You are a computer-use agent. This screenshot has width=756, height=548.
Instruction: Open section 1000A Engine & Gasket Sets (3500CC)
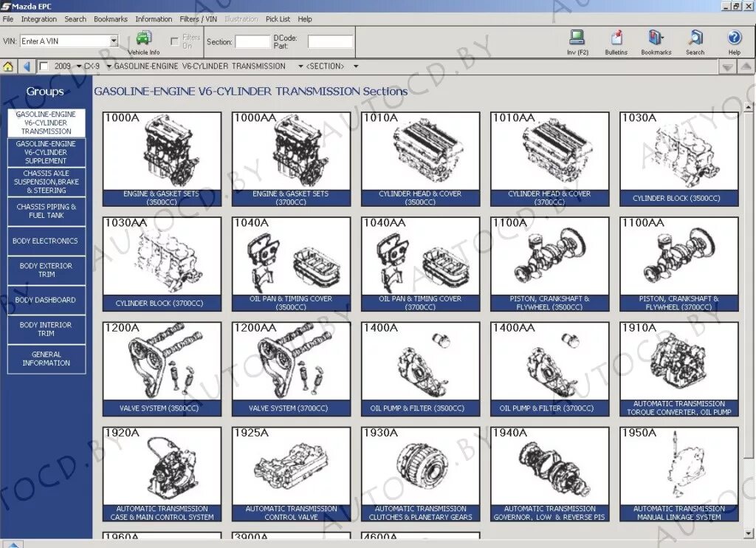pyautogui.click(x=162, y=160)
